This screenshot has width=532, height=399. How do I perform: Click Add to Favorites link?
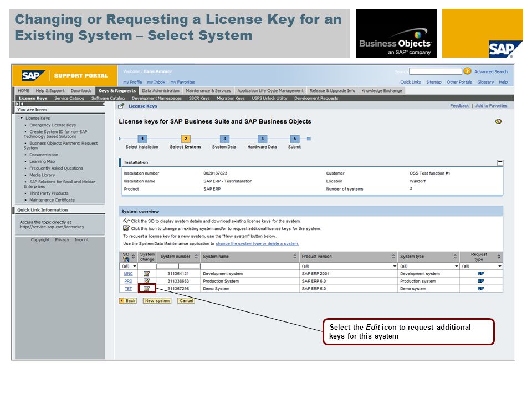[492, 106]
